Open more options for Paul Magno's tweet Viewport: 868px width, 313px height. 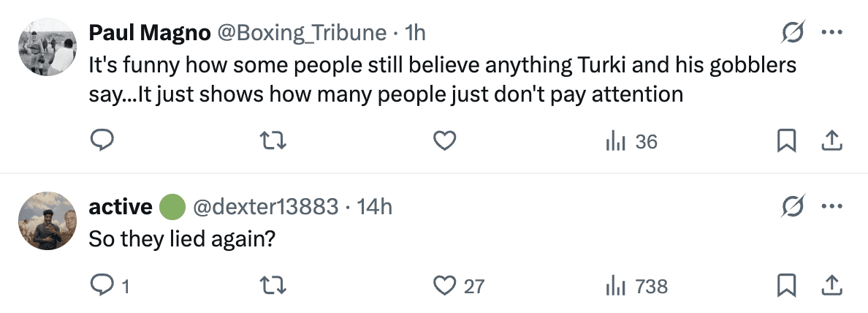pyautogui.click(x=831, y=32)
